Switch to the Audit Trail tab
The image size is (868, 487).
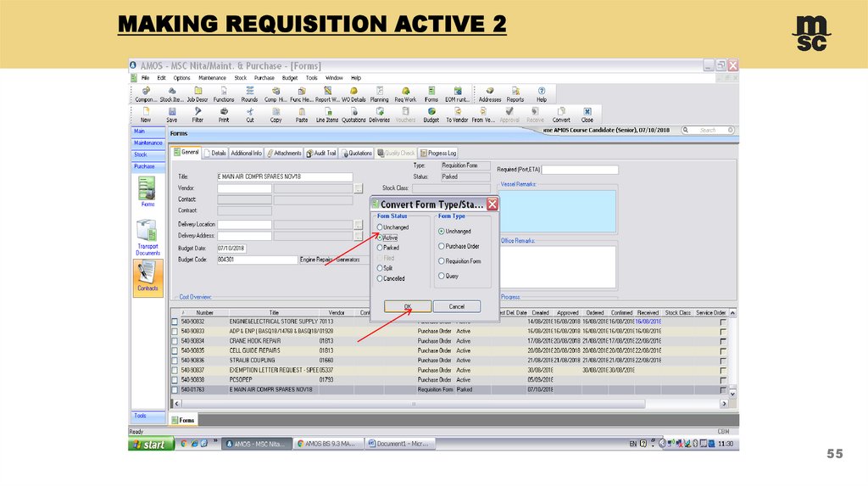point(321,153)
